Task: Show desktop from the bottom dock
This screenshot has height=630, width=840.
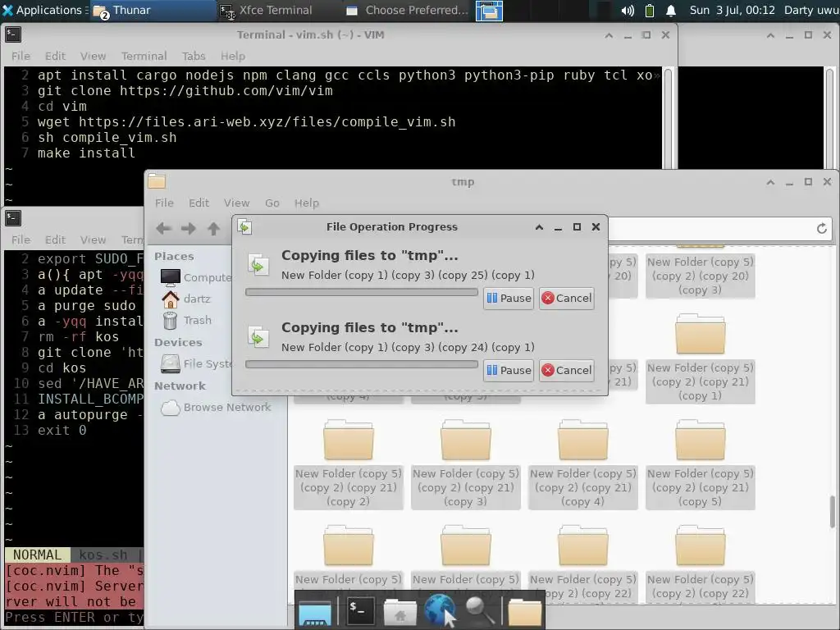Action: pos(314,612)
